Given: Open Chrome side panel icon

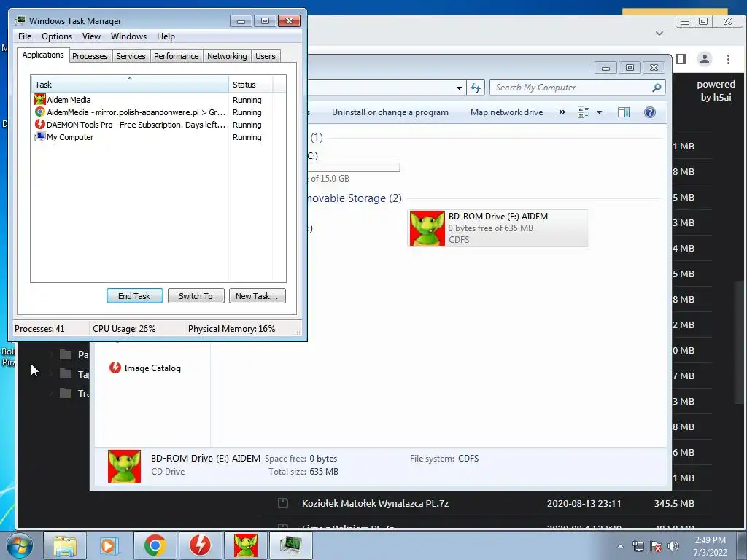Looking at the screenshot, I should coord(681,59).
